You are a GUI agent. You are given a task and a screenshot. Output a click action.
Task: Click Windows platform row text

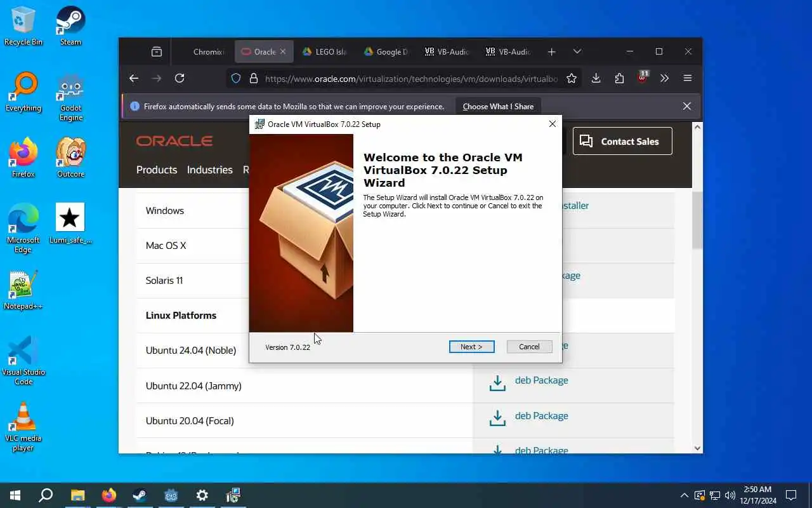point(164,211)
